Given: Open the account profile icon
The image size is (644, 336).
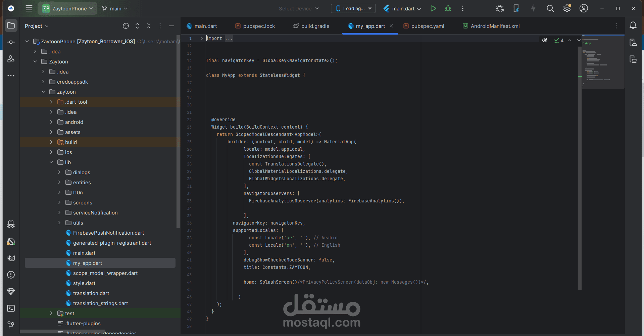Looking at the screenshot, I should point(584,8).
